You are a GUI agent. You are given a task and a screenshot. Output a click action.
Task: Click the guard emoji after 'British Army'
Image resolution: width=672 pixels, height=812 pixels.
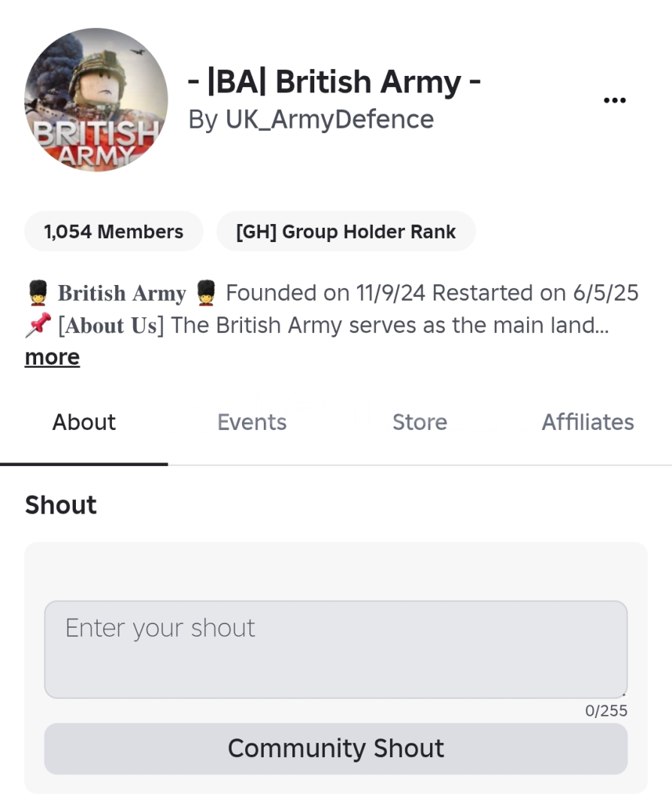pos(206,292)
